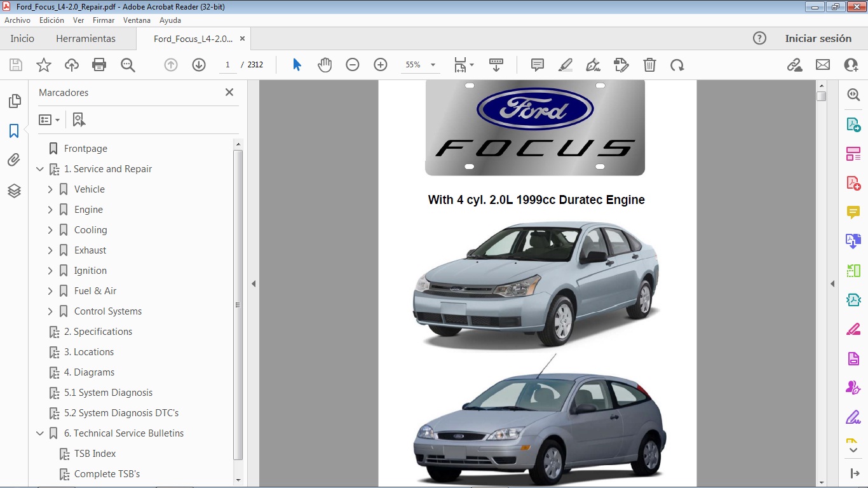Zoom out with the minus button

[353, 64]
